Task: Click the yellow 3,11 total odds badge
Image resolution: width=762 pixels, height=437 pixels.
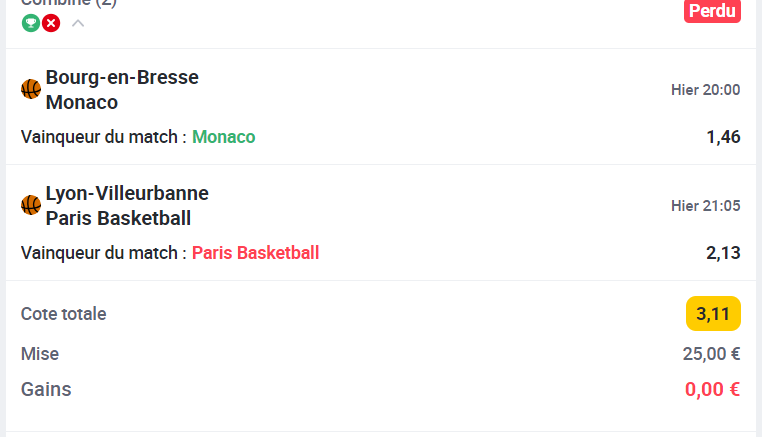Action: 713,314
